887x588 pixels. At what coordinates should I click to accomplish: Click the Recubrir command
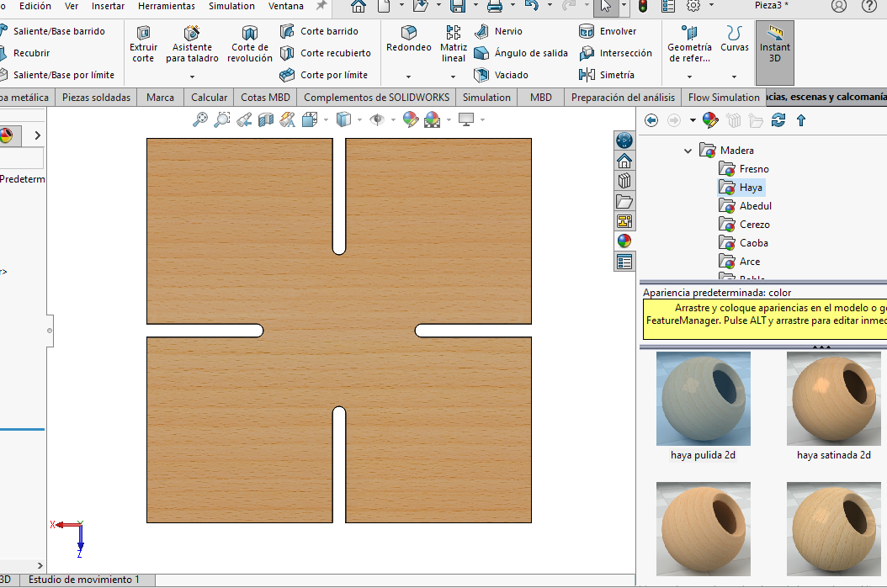34,52
